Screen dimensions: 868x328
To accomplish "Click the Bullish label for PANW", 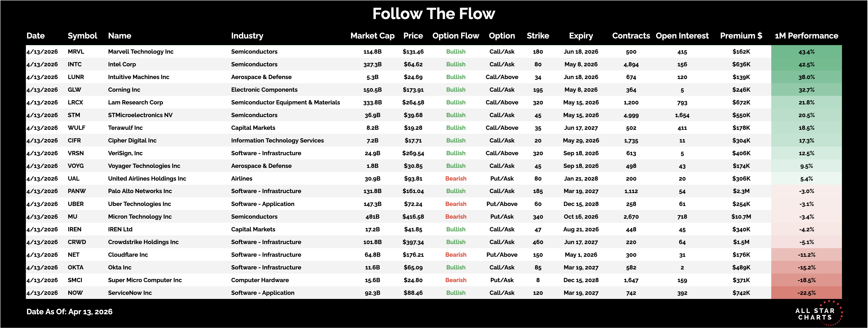I will [x=455, y=191].
